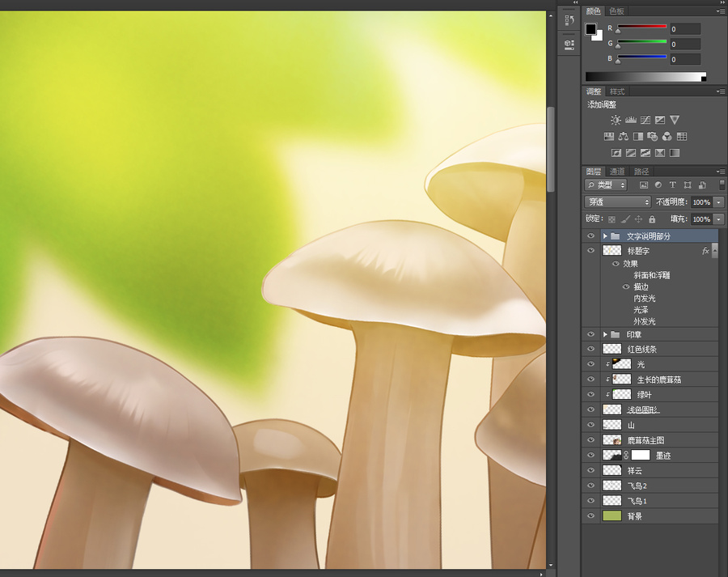728x577 pixels.
Task: Filter layers by type layers
Action: coord(672,185)
